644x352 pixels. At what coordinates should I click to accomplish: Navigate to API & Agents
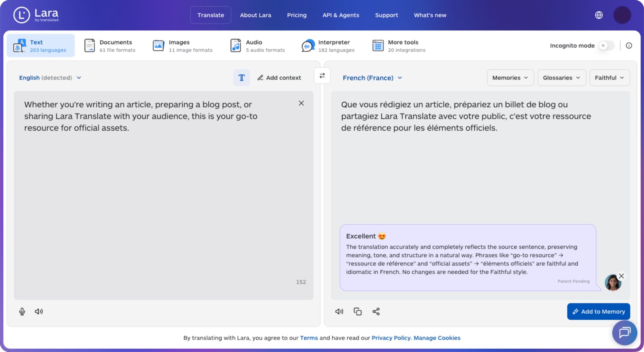tap(341, 15)
